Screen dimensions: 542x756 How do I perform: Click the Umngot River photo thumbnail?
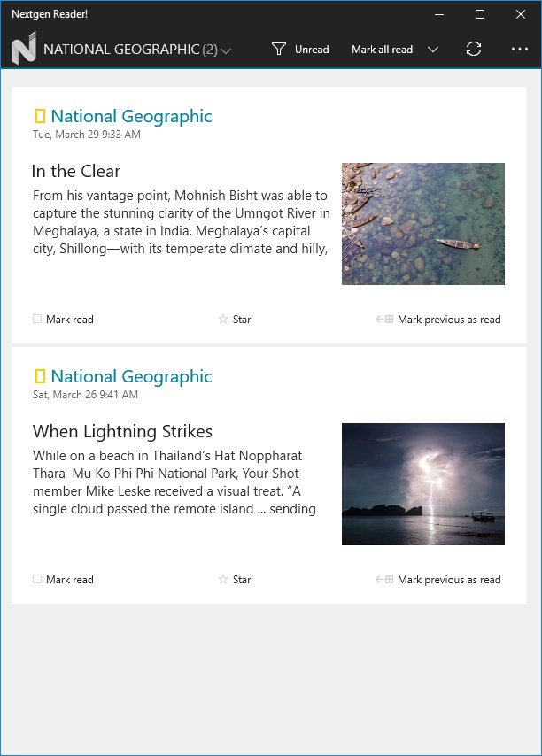click(422, 223)
